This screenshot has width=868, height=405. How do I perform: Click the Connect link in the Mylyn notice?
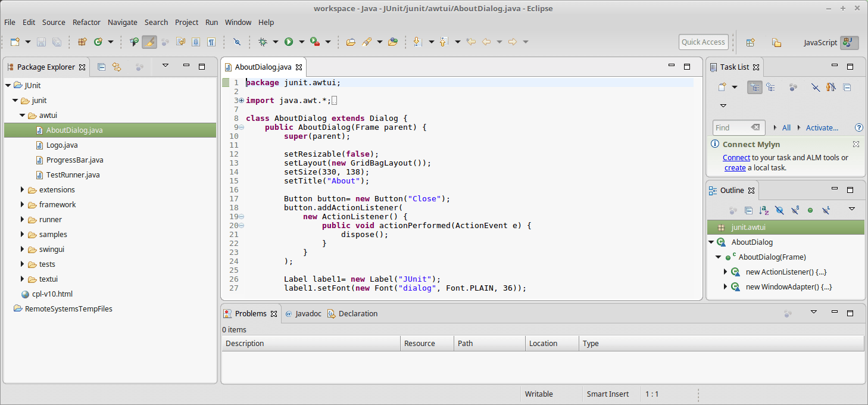coord(736,157)
